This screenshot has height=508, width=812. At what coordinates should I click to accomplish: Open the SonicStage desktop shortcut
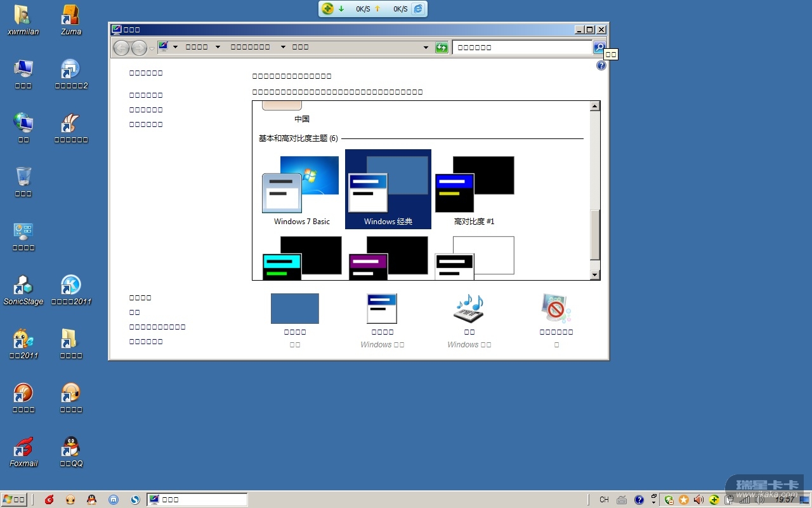(23, 290)
